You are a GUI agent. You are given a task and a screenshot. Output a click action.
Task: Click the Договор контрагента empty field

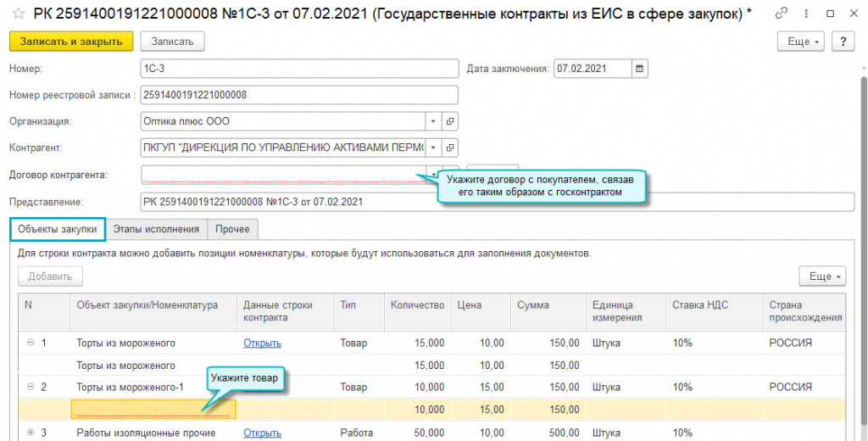283,175
